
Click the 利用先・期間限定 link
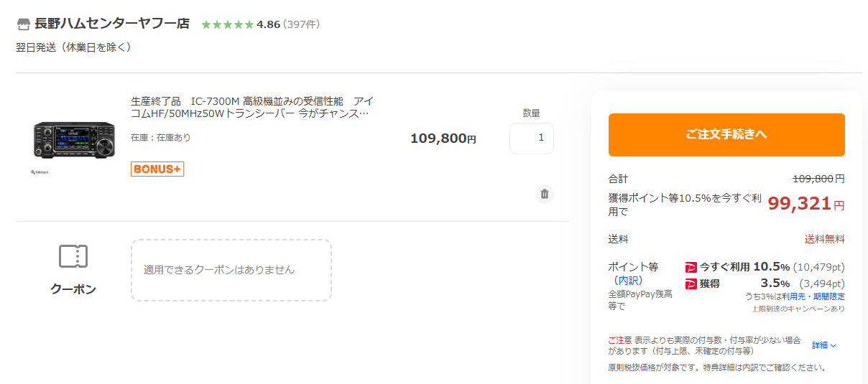pyautogui.click(x=813, y=296)
